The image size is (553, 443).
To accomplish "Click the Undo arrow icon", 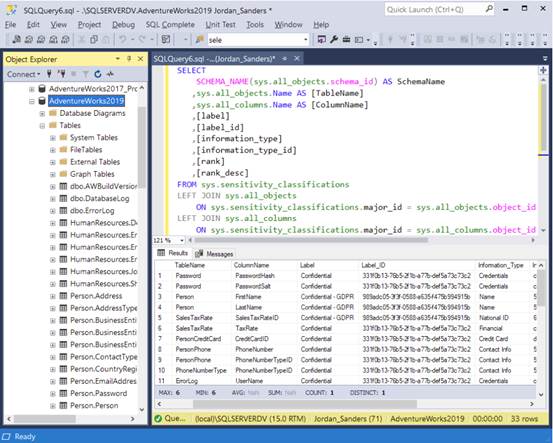I will [123, 40].
